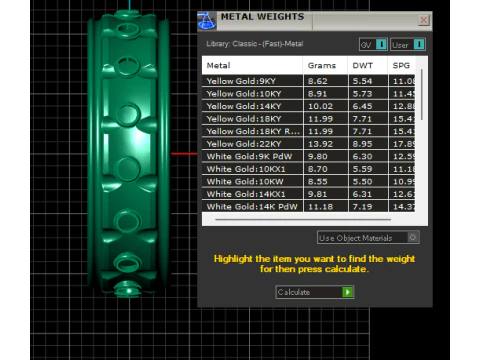Click the 6.45 DWT cell

[368, 106]
